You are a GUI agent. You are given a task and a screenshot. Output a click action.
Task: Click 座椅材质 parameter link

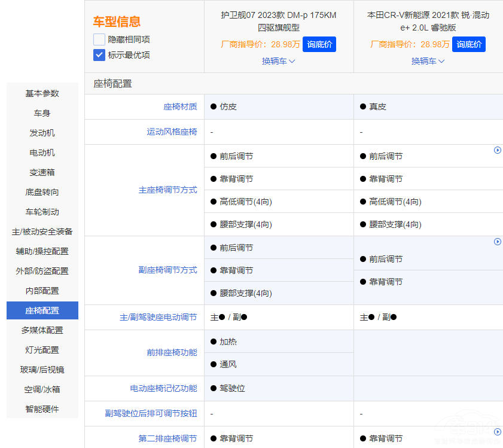pos(180,106)
